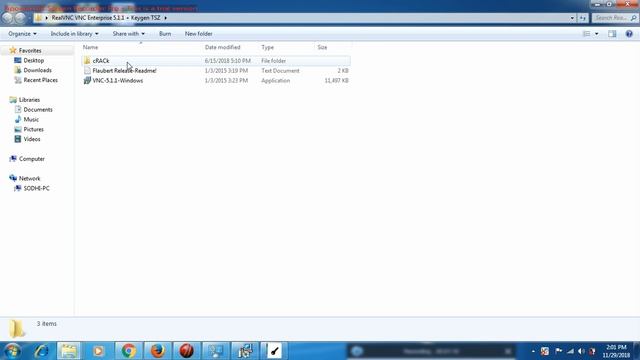Click the Windows Explorer taskbar icon
The width and height of the screenshot is (640, 360).
point(69,351)
